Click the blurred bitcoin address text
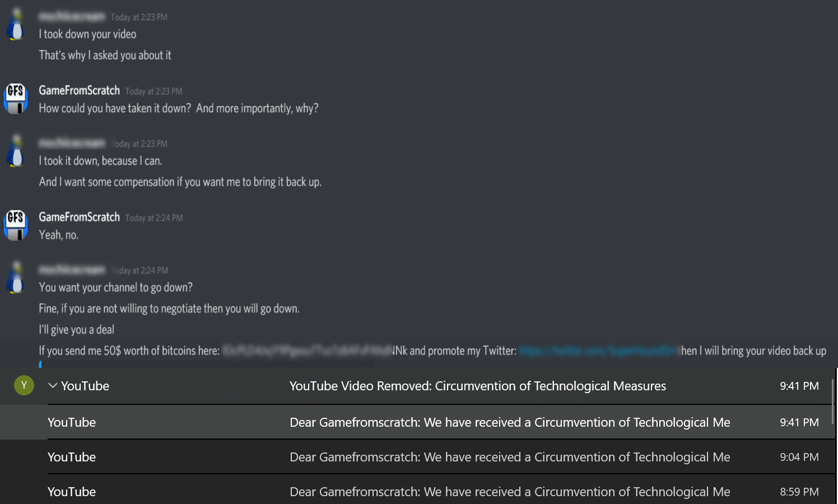838x504 pixels. coord(307,351)
